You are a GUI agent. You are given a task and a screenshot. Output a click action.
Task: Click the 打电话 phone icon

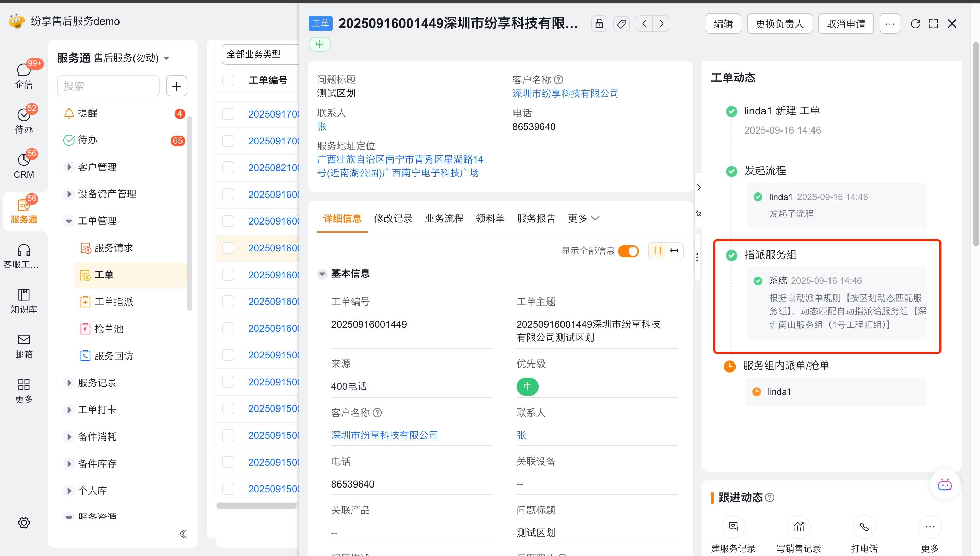(864, 527)
